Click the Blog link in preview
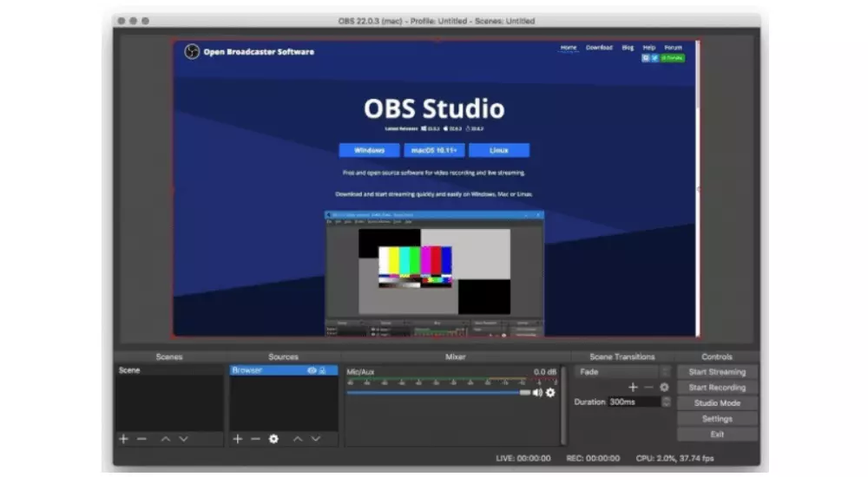 tap(628, 48)
